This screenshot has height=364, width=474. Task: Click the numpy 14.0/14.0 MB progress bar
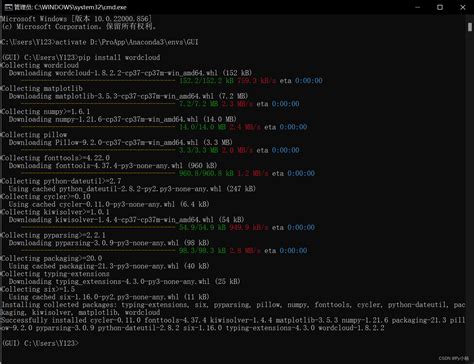[98, 127]
